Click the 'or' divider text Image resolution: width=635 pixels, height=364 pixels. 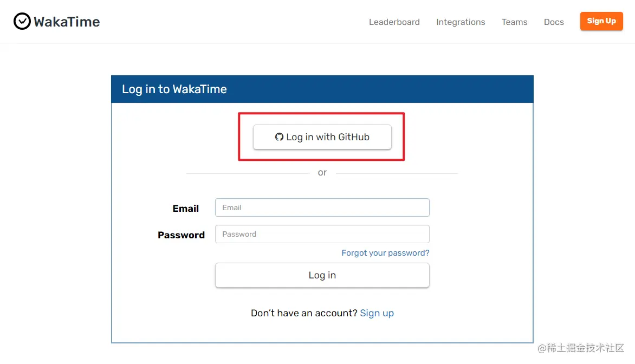pos(322,173)
